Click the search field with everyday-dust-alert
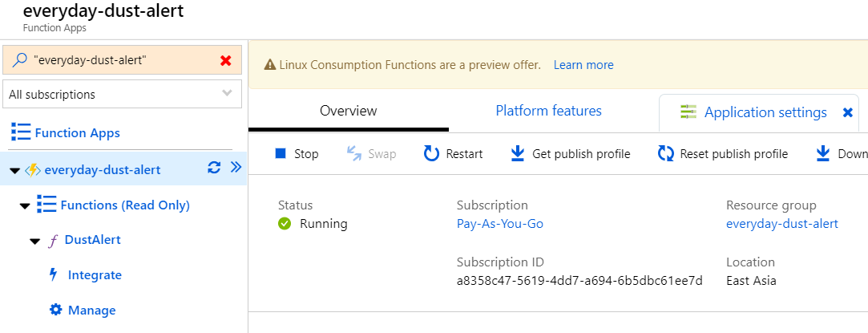The width and height of the screenshot is (868, 333). 120,61
